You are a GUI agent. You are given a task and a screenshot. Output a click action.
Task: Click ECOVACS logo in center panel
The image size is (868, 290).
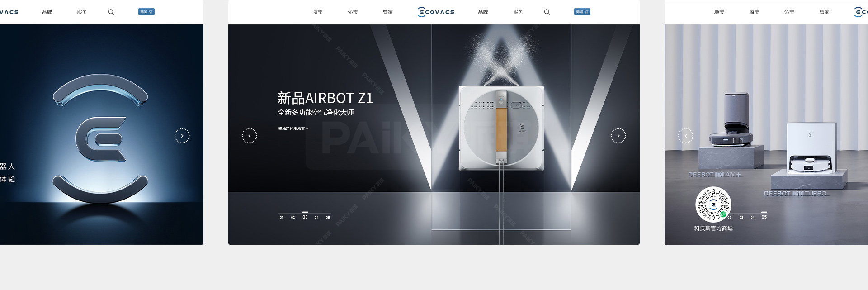436,12
